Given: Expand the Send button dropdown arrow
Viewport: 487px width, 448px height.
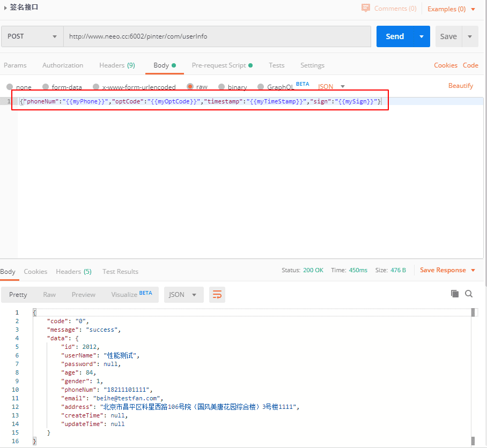Looking at the screenshot, I should point(422,36).
